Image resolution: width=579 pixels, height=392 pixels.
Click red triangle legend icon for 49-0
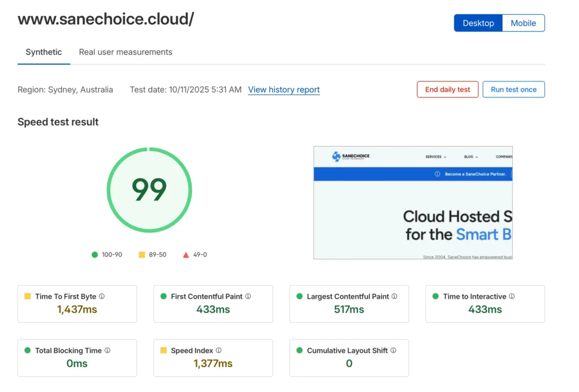185,255
